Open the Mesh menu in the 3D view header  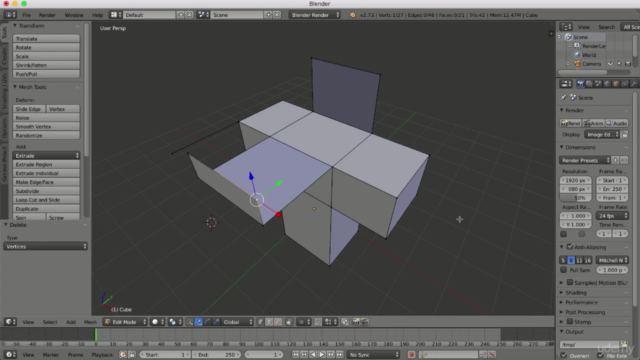coord(90,322)
